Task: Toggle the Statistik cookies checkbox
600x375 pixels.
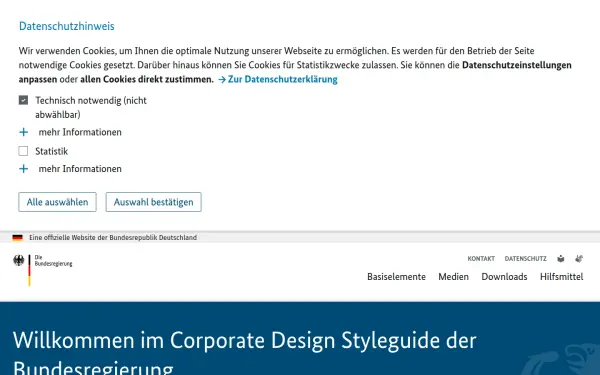Action: [23, 151]
